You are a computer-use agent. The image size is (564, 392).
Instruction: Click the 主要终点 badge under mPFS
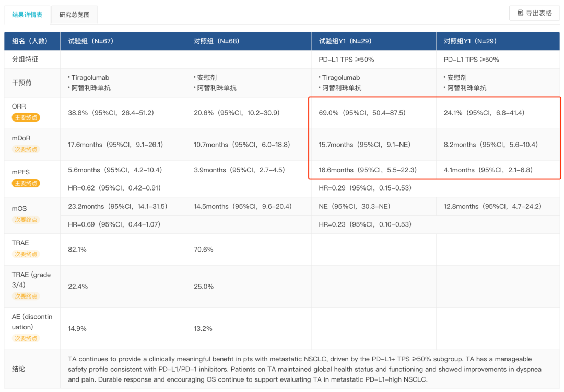(26, 183)
